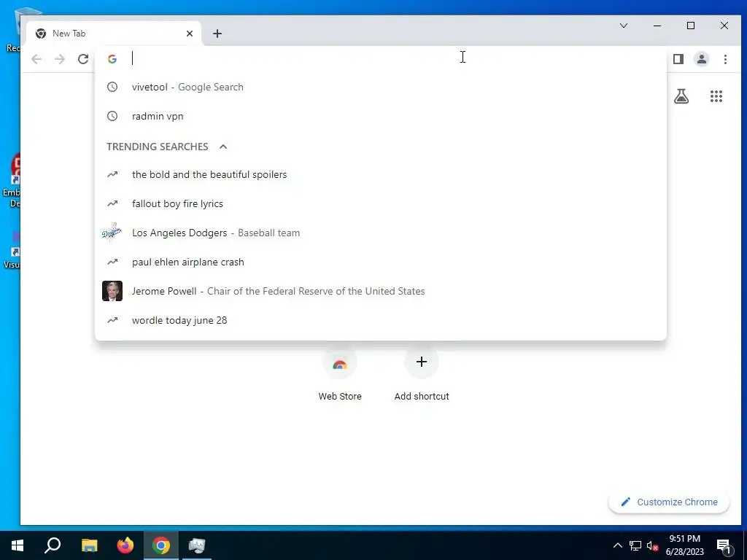Open the tab search dropdown arrow
Image resolution: width=747 pixels, height=560 pixels.
[624, 26]
